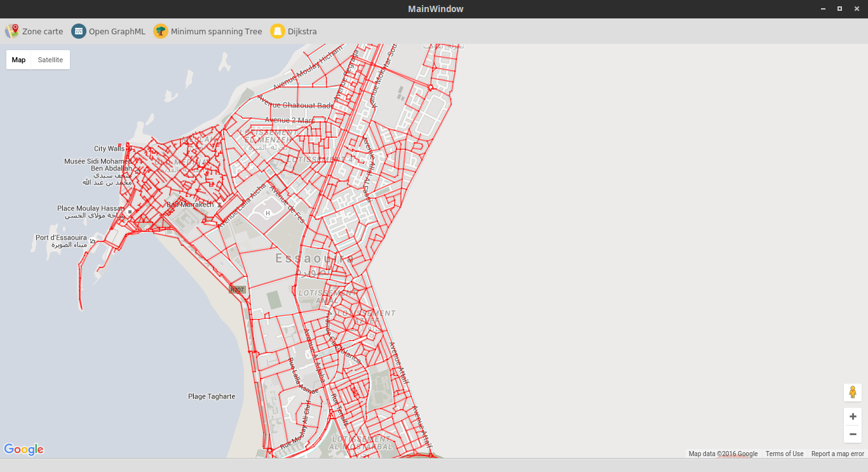Close the MainWindow window

point(857,9)
